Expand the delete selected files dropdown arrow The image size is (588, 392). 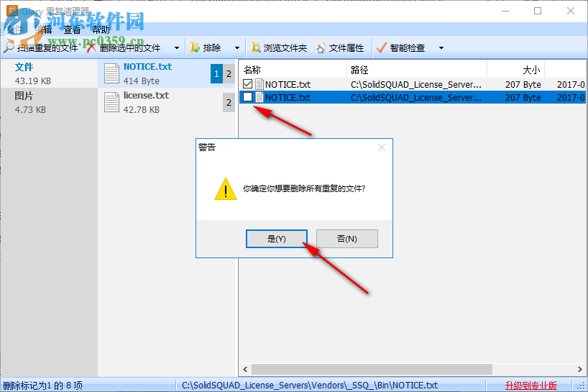point(177,48)
